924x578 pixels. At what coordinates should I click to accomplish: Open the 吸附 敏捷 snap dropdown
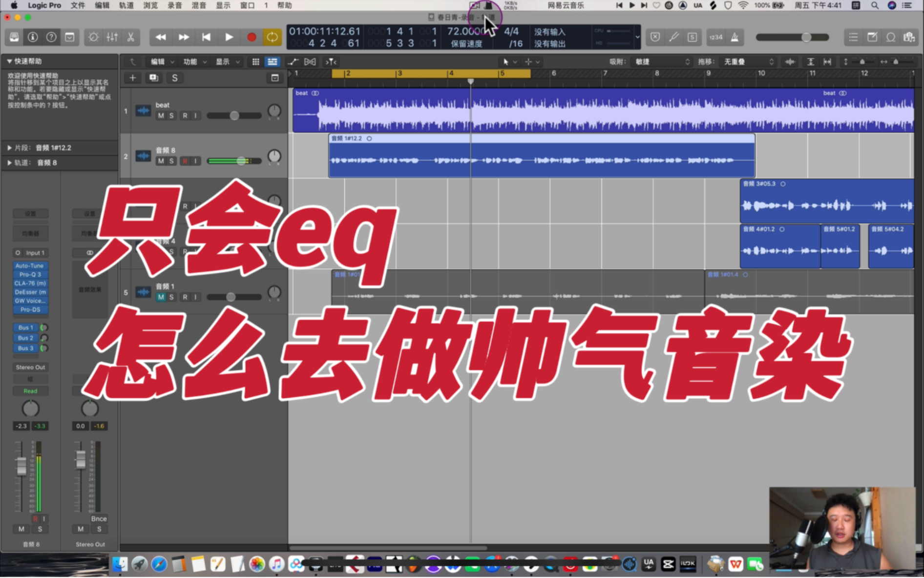(662, 62)
